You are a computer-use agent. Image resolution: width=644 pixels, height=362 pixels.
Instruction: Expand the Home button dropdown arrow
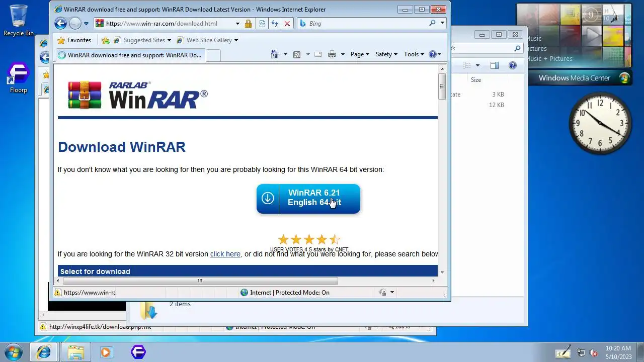click(x=285, y=54)
